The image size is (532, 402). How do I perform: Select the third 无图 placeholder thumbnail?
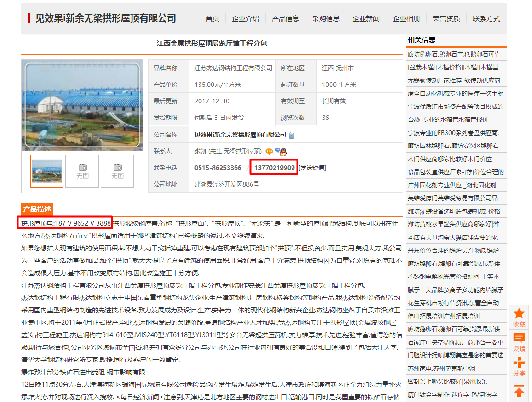pos(117,171)
